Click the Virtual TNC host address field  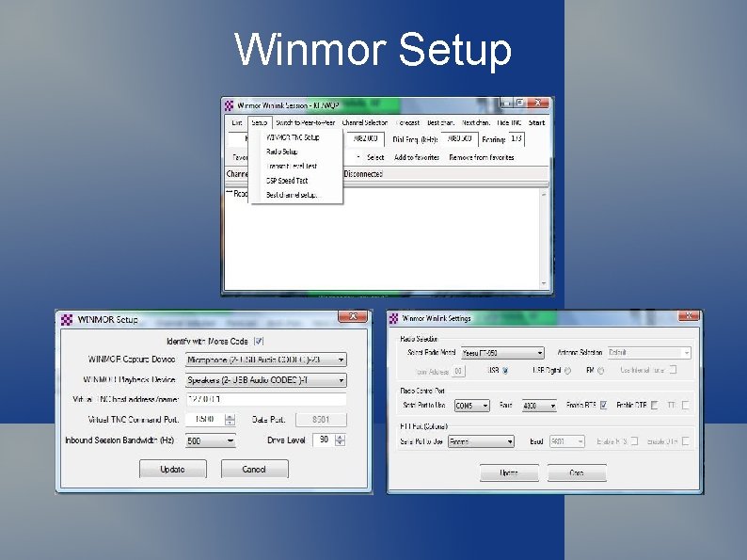pos(266,399)
